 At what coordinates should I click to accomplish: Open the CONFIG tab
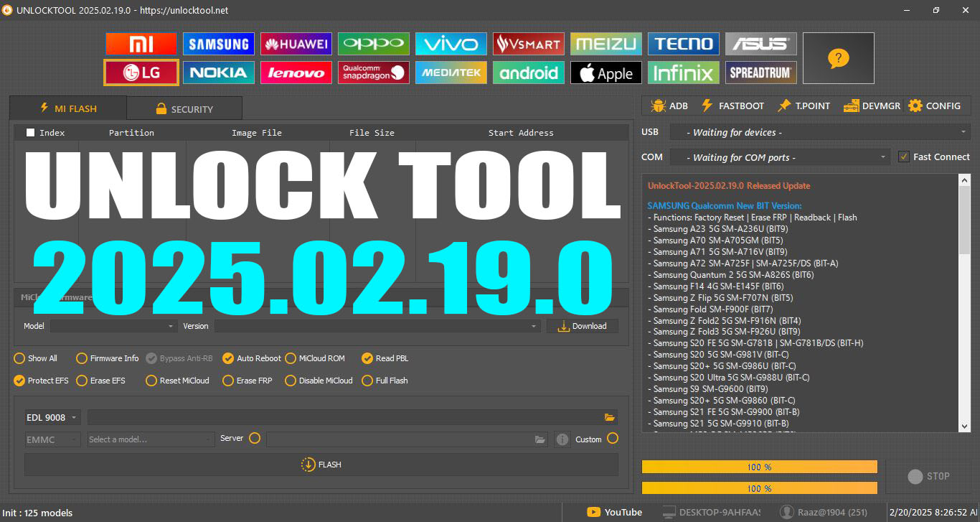(934, 106)
